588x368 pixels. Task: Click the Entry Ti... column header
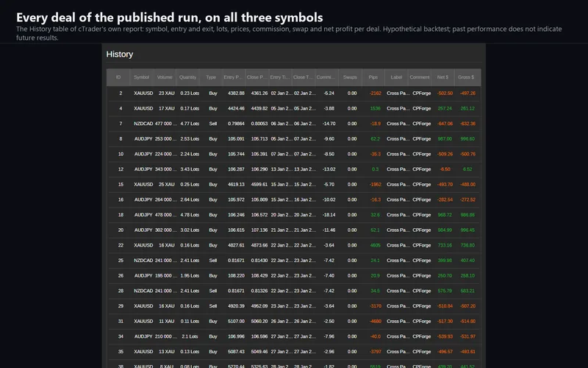[280, 77]
